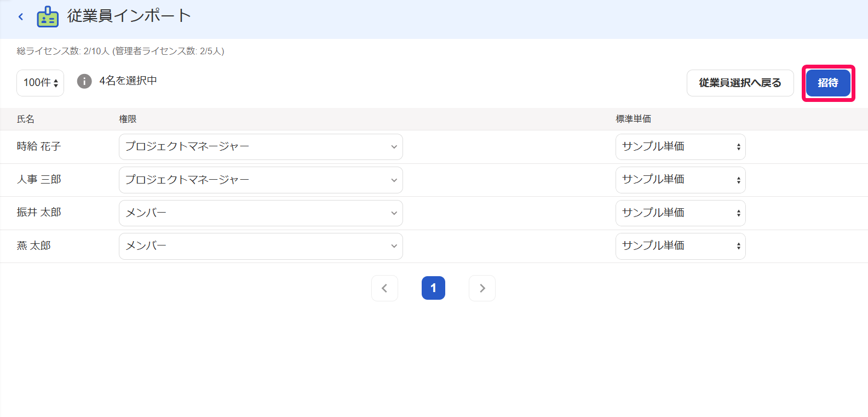Click the 総ライセンス数 license count text
The height and width of the screenshot is (417, 868).
120,51
